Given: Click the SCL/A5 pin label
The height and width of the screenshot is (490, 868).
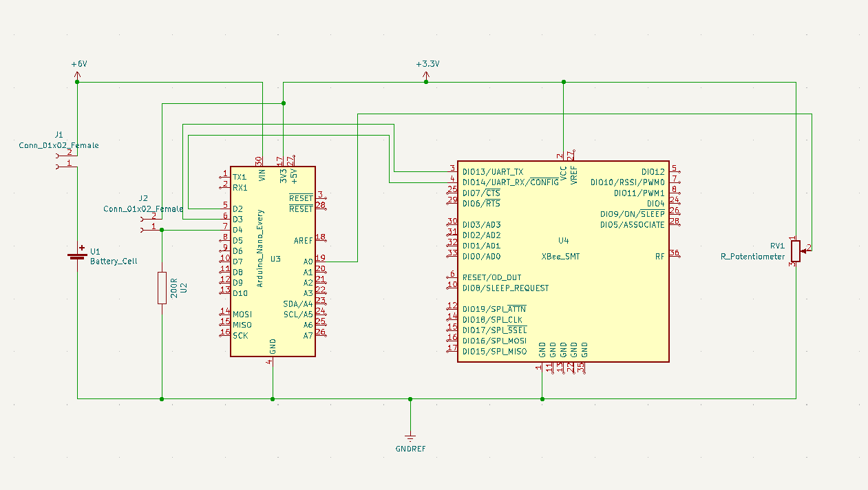Looking at the screenshot, I should (x=298, y=315).
